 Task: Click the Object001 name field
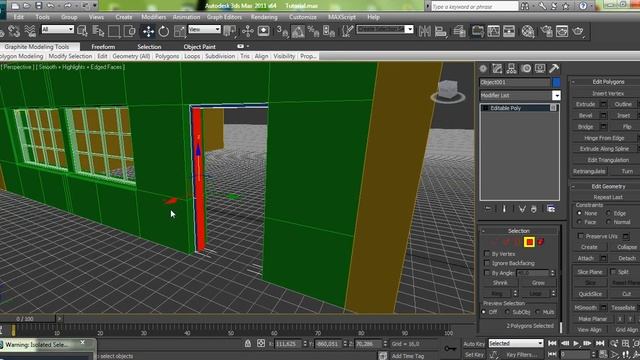[x=515, y=82]
